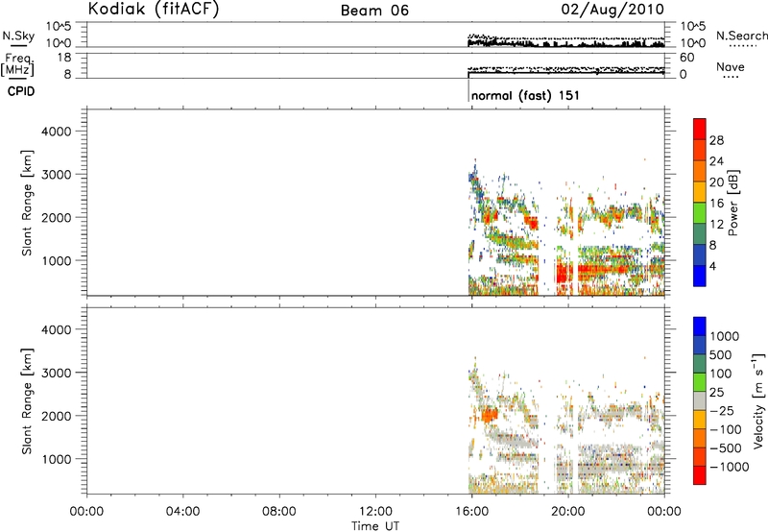Click the '20:00' time axis tick label

pyautogui.click(x=568, y=512)
